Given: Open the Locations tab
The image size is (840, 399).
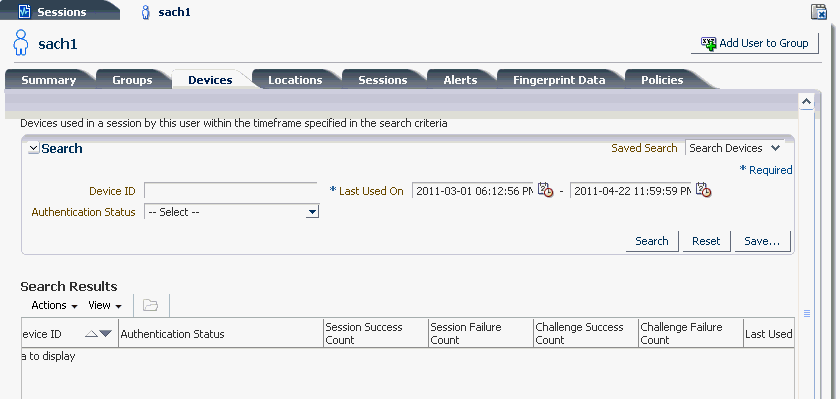Looking at the screenshot, I should 295,80.
